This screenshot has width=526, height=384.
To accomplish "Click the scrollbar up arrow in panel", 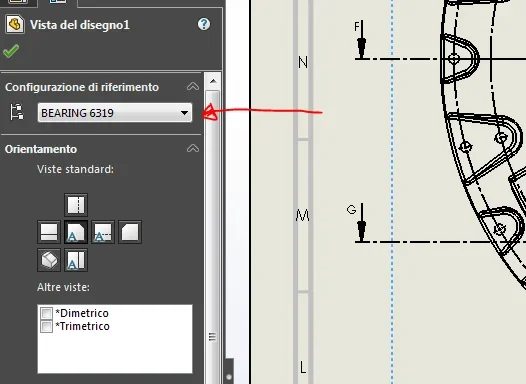I will [213, 81].
